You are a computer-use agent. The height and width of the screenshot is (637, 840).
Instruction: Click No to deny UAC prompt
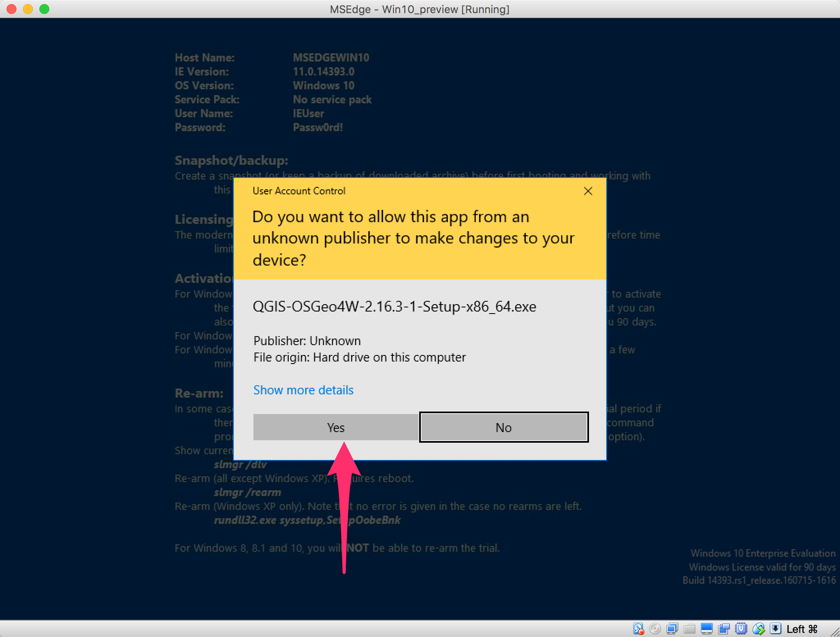(503, 426)
